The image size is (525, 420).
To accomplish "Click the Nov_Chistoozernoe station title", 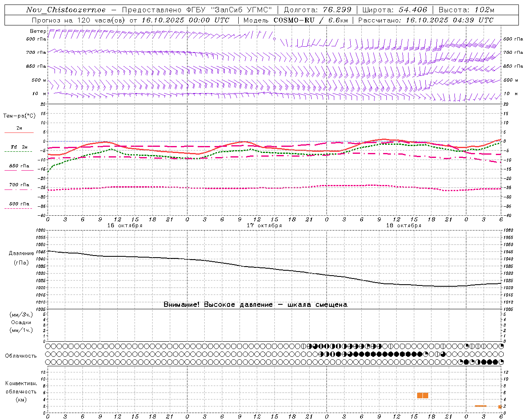I will tap(66, 10).
